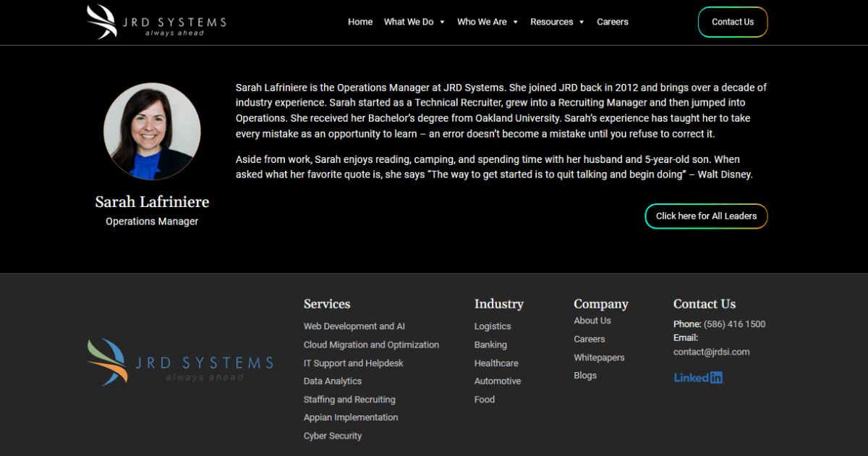Select Home in the navigation bar
The width and height of the screenshot is (868, 456).
pos(360,22)
